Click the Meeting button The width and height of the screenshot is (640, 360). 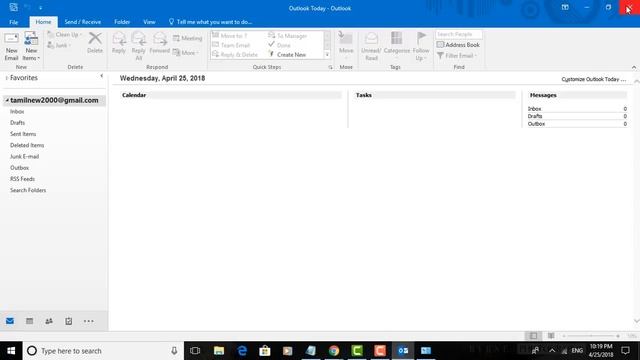tap(187, 38)
